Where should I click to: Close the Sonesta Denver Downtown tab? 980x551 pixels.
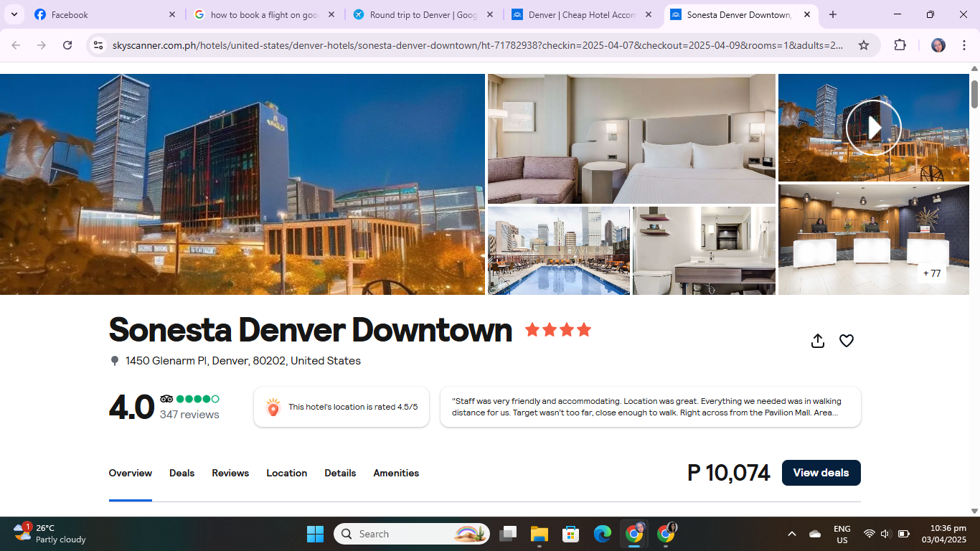[x=806, y=14]
